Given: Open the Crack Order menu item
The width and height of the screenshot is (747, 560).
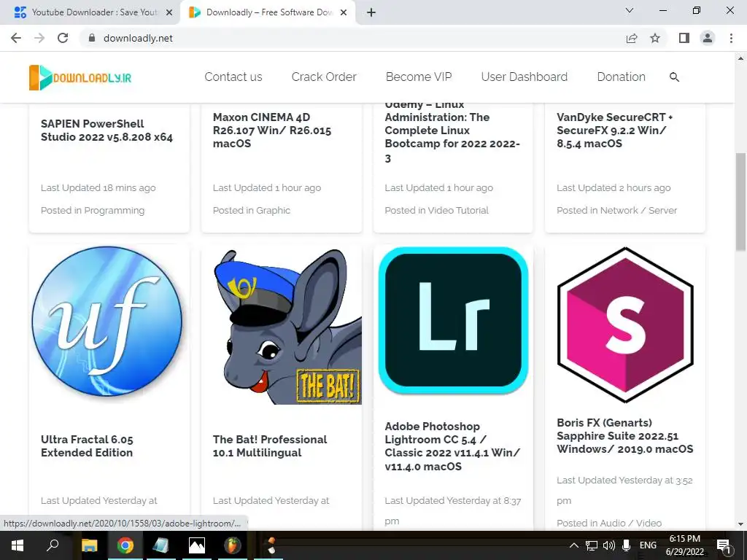Looking at the screenshot, I should [324, 77].
